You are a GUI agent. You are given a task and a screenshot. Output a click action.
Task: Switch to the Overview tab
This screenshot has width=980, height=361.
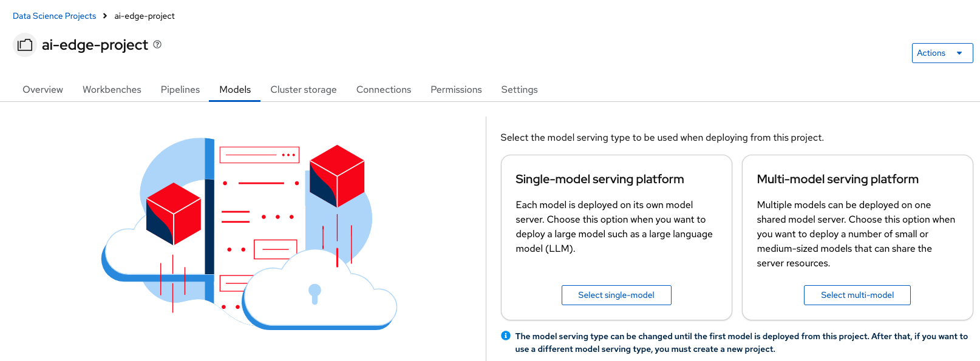tap(43, 89)
